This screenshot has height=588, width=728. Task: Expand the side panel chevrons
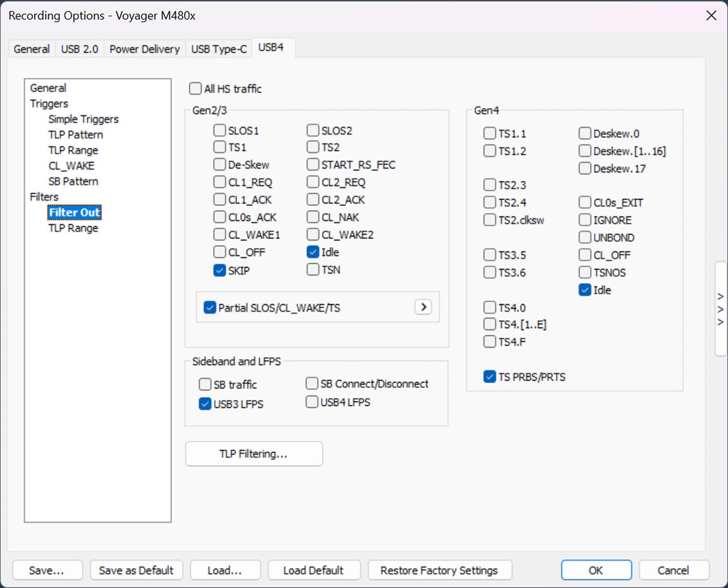click(721, 309)
